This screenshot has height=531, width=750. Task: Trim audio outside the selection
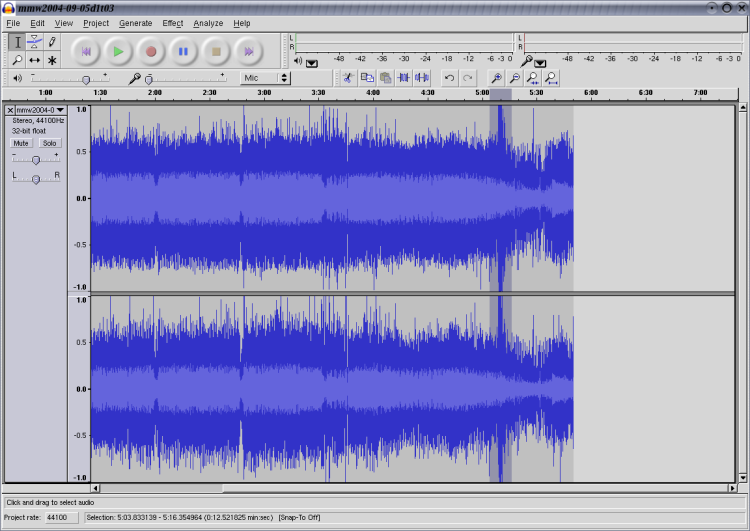(404, 77)
